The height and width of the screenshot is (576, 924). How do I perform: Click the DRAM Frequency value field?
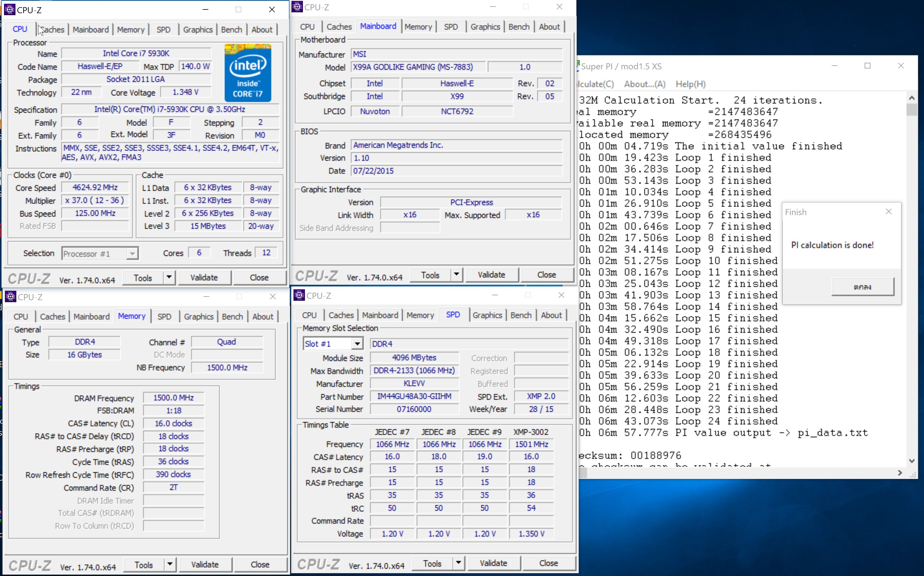tap(173, 398)
